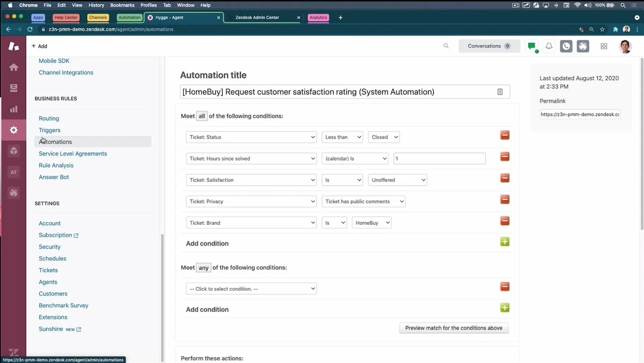Image resolution: width=644 pixels, height=363 pixels.
Task: Open Chrome Bookmarks menu
Action: coord(122,5)
